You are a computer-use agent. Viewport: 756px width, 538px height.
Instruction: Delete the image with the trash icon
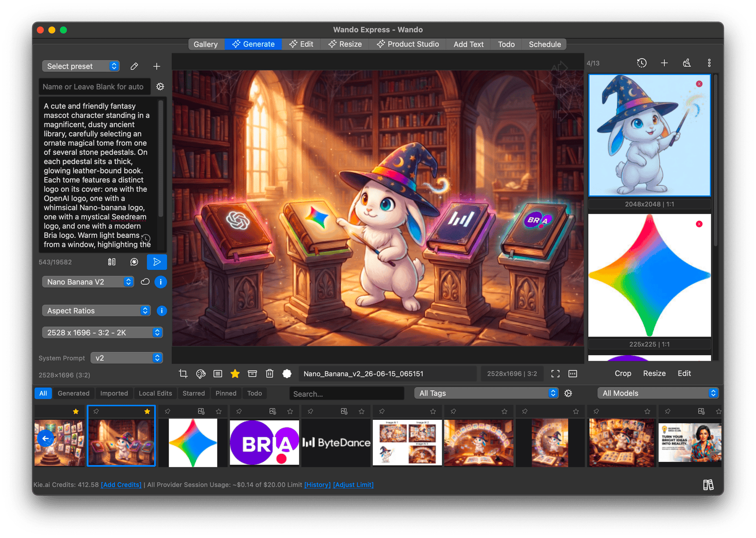[269, 373]
